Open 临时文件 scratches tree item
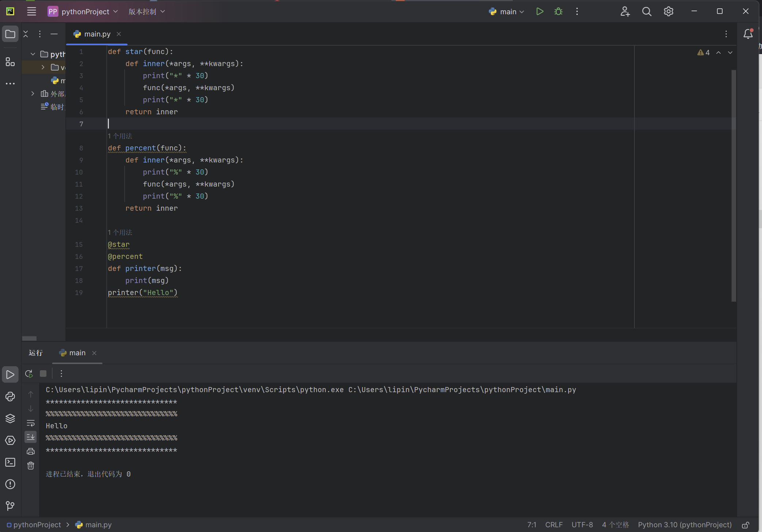This screenshot has height=532, width=762. click(53, 107)
